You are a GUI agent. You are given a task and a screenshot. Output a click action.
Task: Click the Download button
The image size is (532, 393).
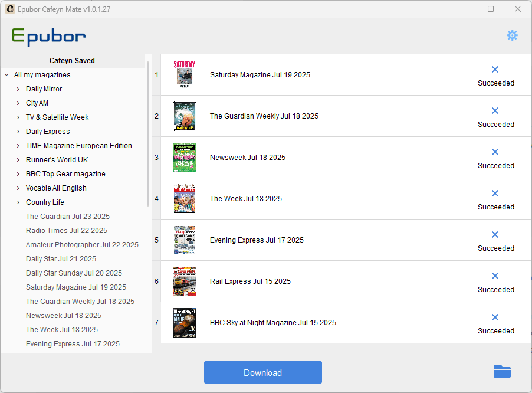point(262,372)
